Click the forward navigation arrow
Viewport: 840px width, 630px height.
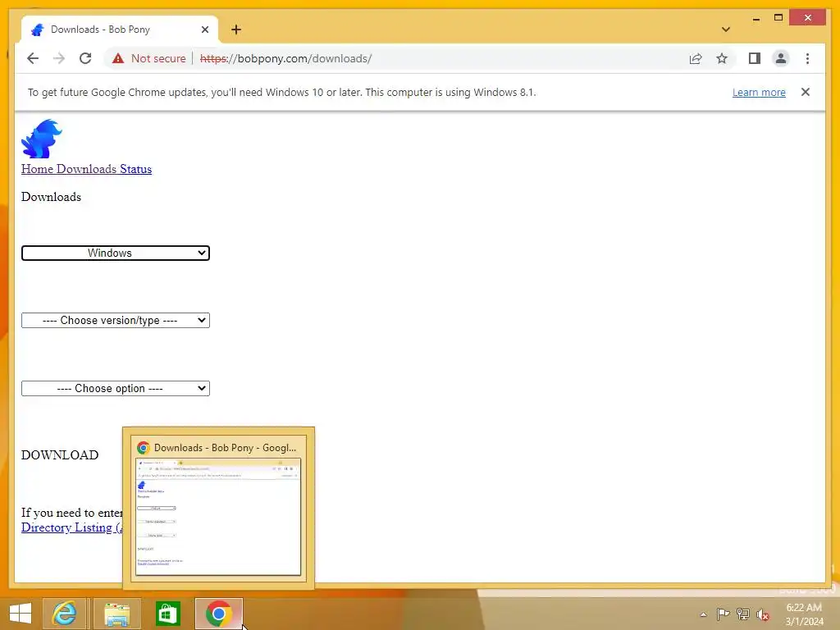(x=59, y=58)
